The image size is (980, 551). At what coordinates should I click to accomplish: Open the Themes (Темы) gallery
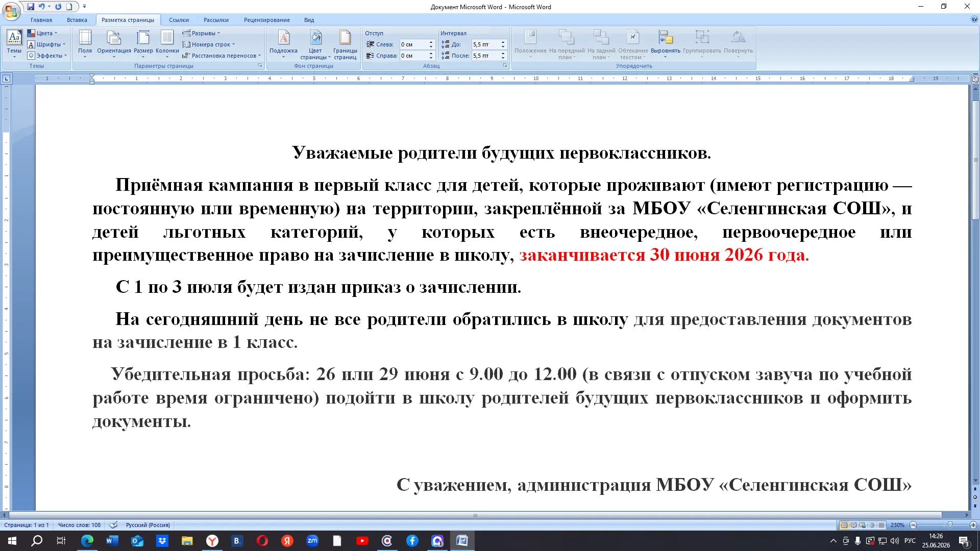point(14,44)
